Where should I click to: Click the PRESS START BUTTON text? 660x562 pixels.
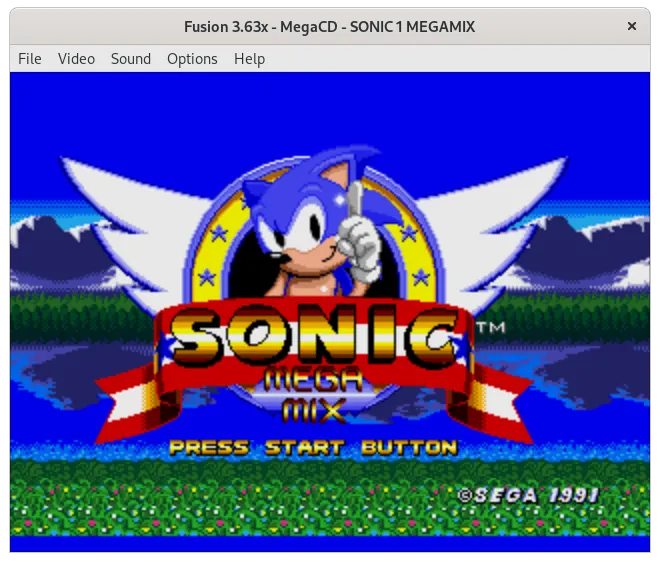(313, 447)
